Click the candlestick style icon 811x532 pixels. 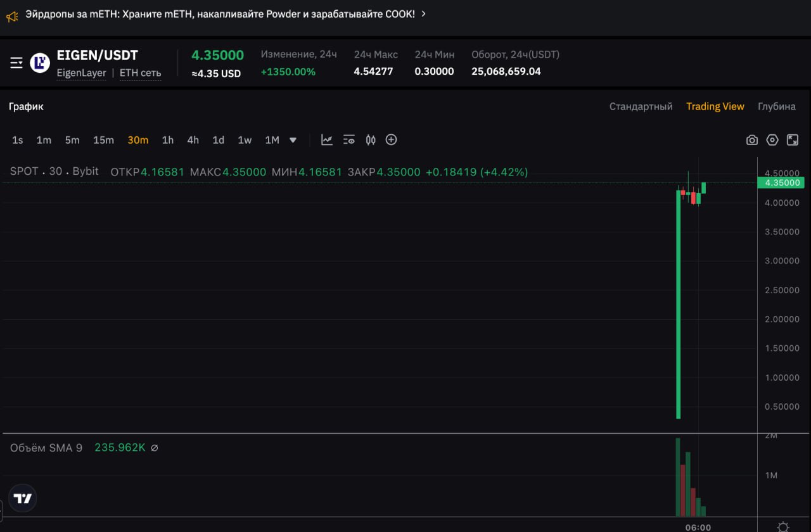coord(371,140)
